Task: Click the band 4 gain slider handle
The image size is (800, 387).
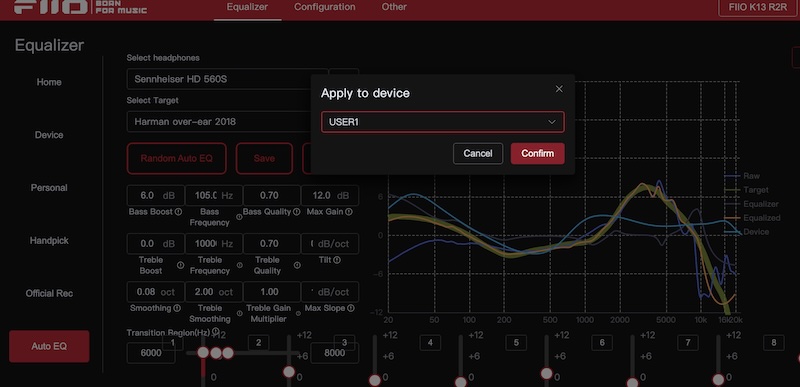Action: 461,381
